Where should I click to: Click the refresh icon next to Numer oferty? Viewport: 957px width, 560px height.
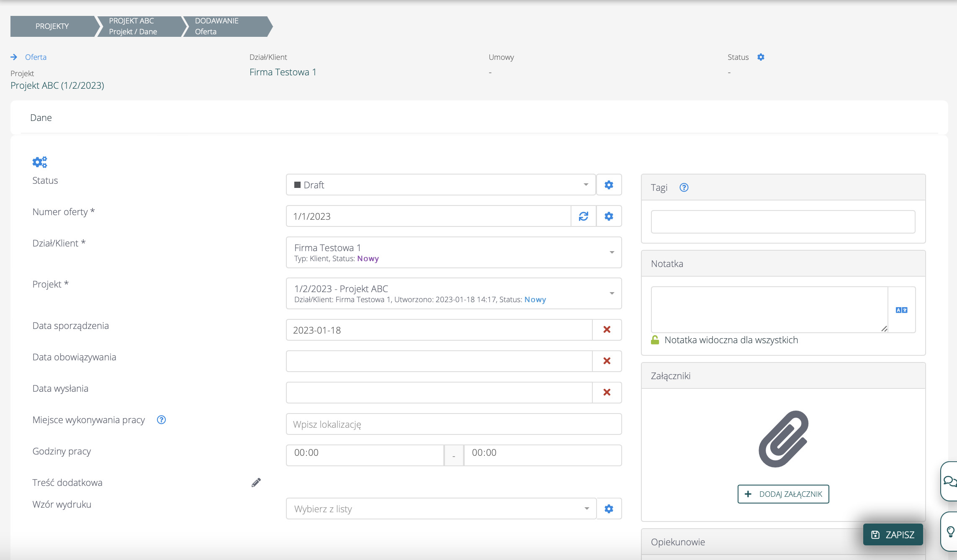point(583,216)
